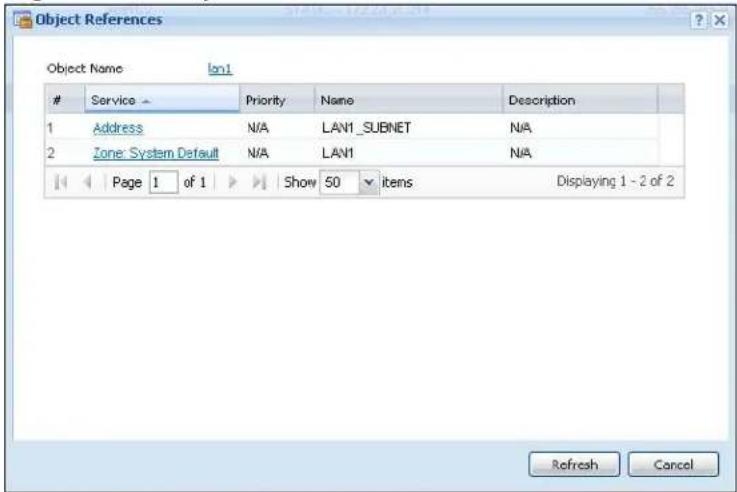This screenshot has height=492, width=737.
Task: Select row number 1 cell
Action: 50,128
